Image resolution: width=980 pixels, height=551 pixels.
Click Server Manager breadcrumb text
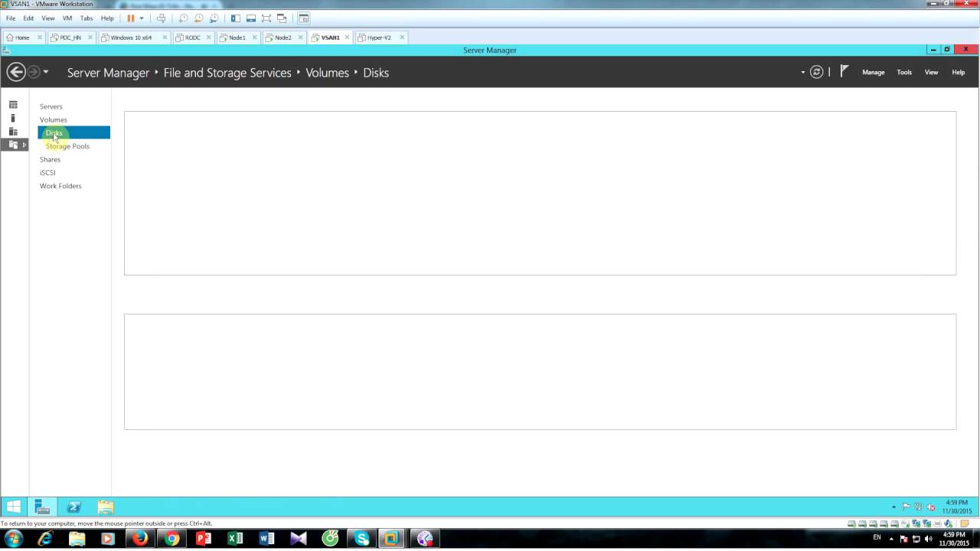[108, 73]
